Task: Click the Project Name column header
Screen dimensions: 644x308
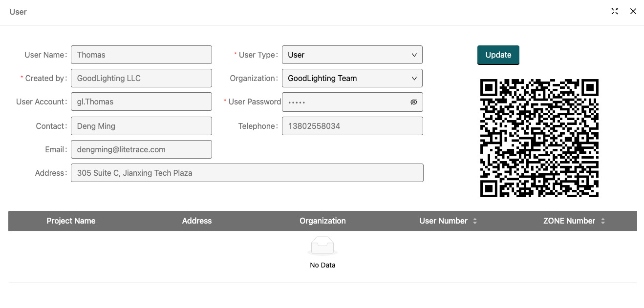Action: click(x=71, y=221)
